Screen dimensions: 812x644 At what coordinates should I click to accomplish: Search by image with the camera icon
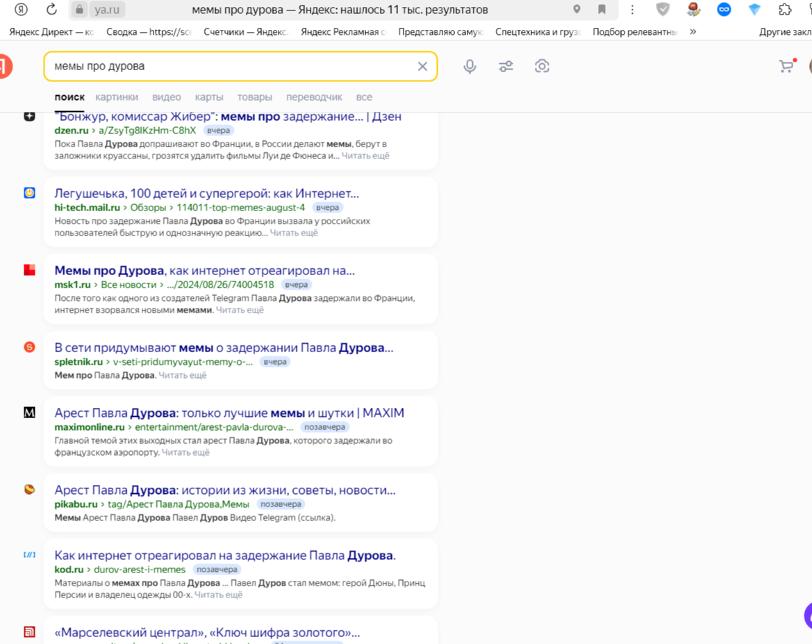click(542, 66)
